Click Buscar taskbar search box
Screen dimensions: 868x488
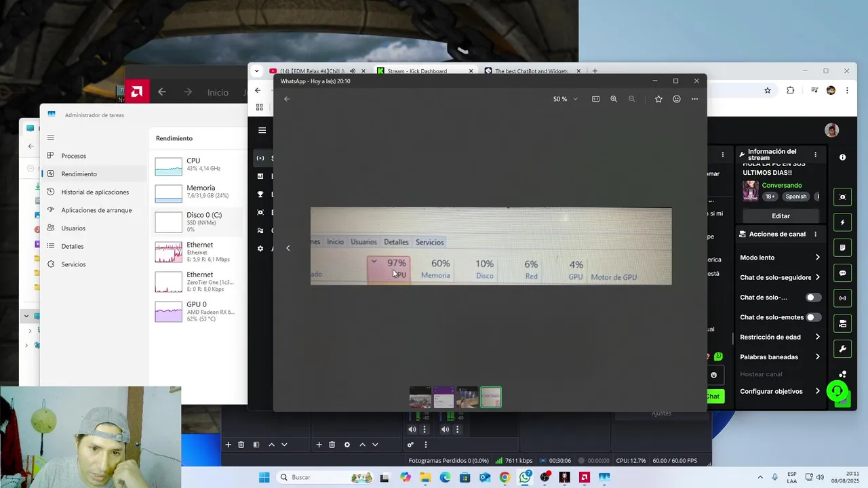pyautogui.click(x=324, y=477)
